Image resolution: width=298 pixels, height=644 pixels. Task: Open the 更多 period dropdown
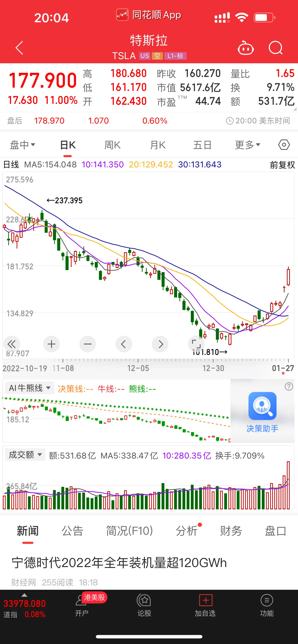[x=247, y=145]
